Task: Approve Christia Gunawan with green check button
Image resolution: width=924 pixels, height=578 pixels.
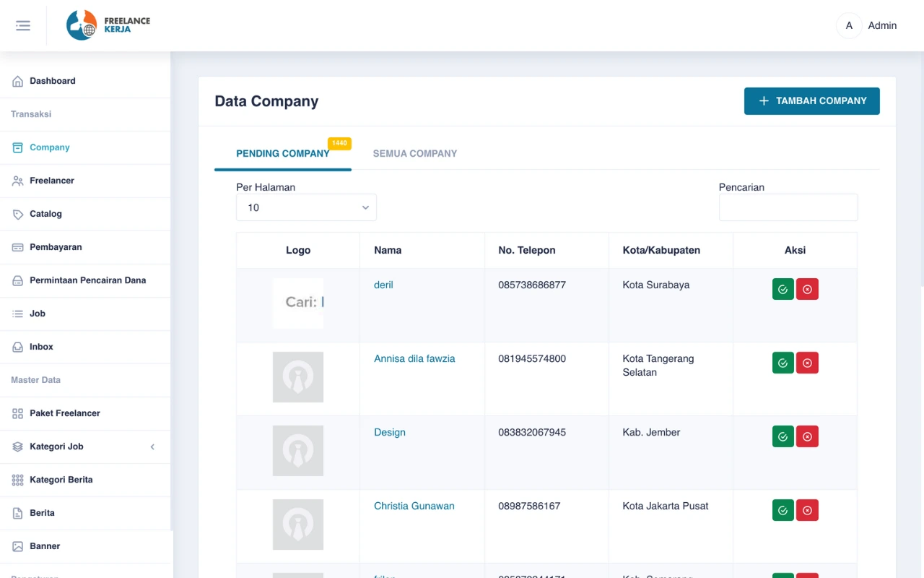Action: pos(783,510)
